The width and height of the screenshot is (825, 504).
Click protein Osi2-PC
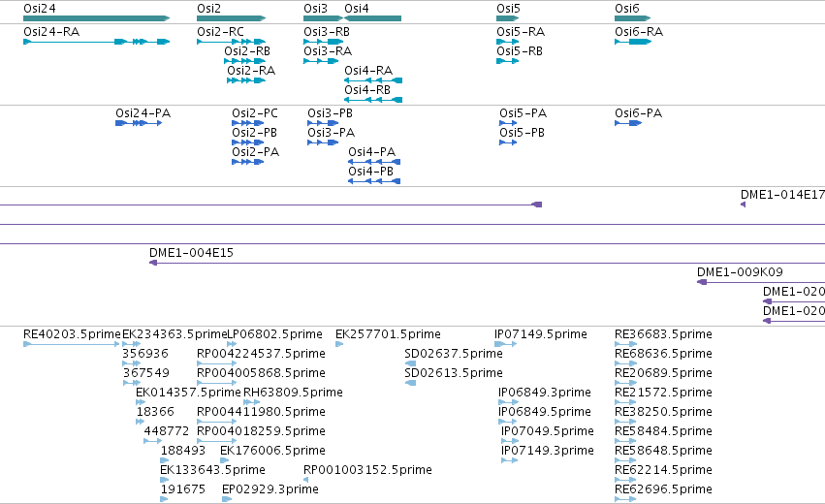pos(248,123)
